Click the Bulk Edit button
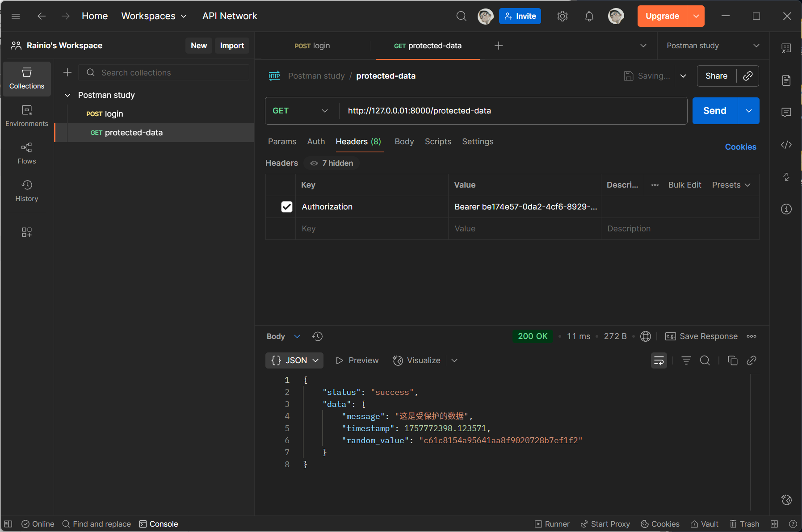Viewport: 802px width, 532px height. [684, 185]
